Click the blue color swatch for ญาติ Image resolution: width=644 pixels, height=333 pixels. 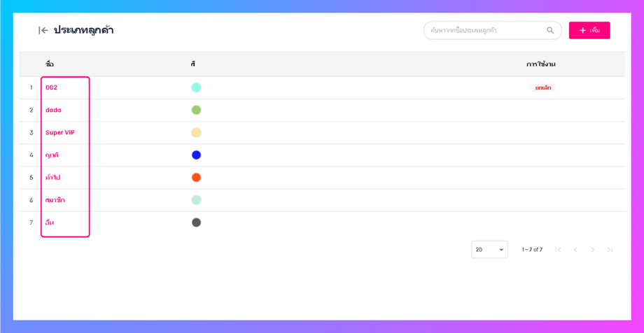[197, 155]
